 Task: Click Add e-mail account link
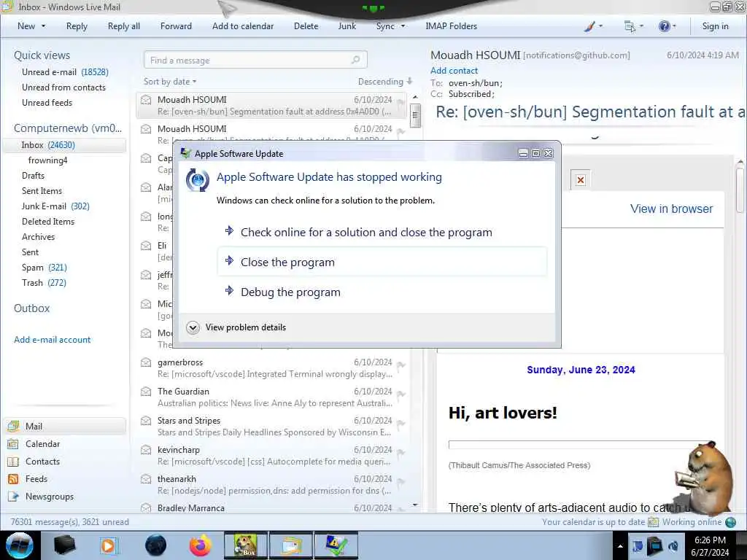pos(52,340)
